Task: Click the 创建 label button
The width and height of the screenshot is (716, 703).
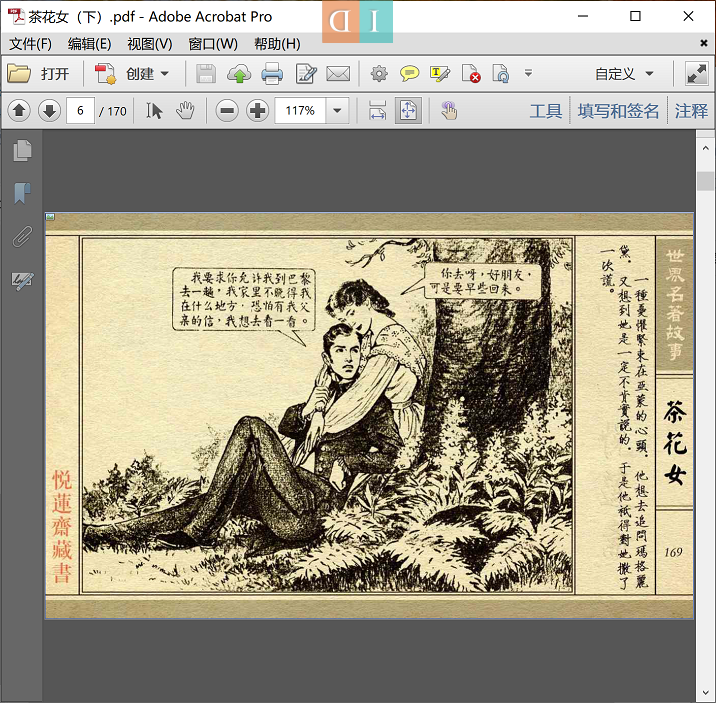Action: click(140, 74)
